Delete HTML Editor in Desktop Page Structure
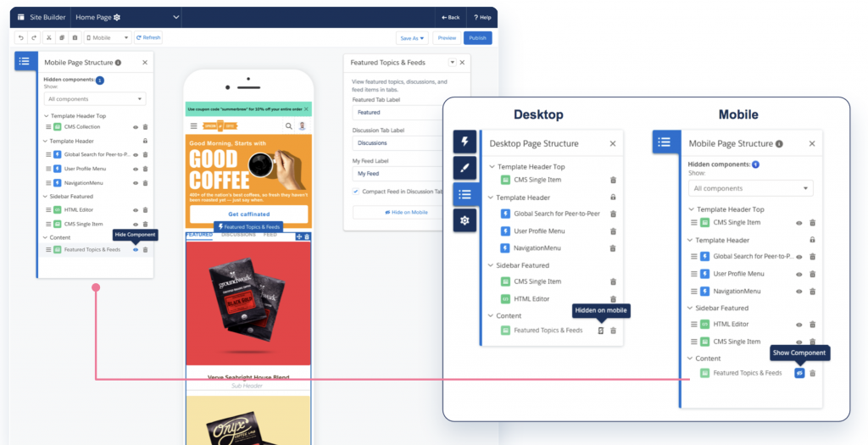Image resolution: width=868 pixels, height=445 pixels. pyautogui.click(x=614, y=299)
